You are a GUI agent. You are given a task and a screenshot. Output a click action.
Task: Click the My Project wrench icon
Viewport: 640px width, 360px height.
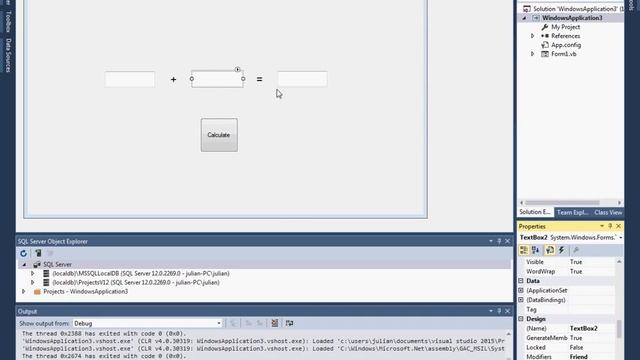(544, 27)
